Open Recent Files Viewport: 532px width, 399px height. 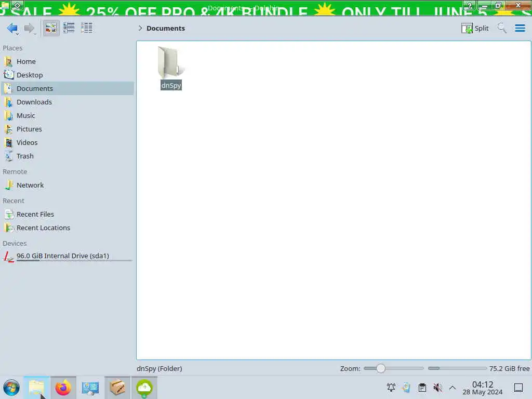67,215
